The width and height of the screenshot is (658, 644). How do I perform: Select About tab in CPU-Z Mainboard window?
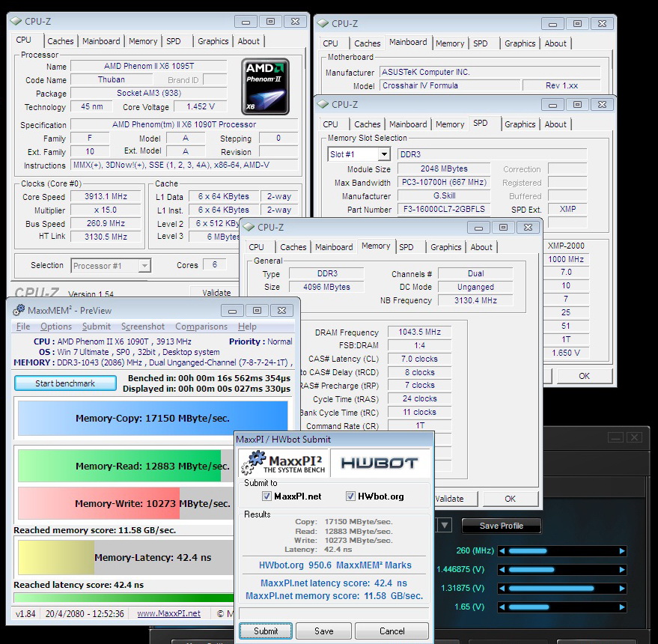point(555,43)
